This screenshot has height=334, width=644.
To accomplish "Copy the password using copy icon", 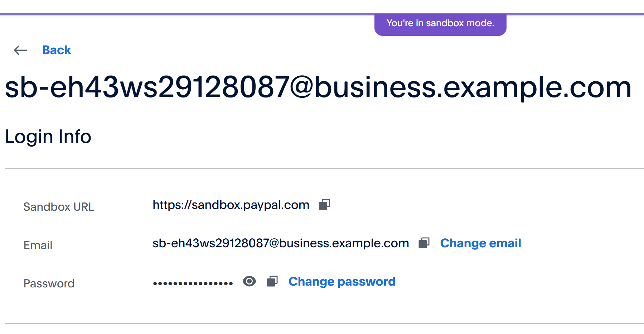I will point(272,281).
